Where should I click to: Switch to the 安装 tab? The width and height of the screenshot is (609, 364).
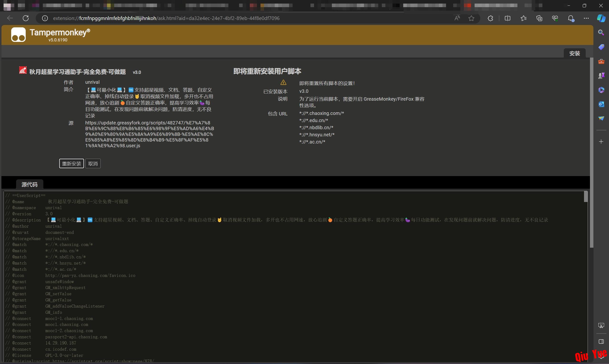click(575, 53)
